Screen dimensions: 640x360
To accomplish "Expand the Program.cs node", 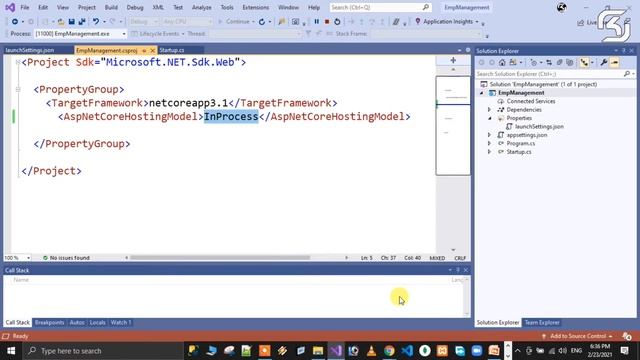I will pyautogui.click(x=489, y=143).
